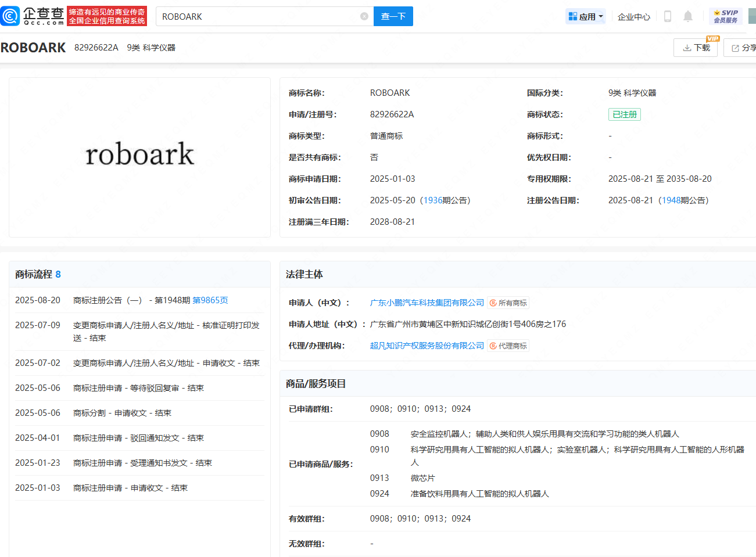Select the 等待驳回复审 flow entry
Viewport: 756px width, 557px height.
(139, 388)
